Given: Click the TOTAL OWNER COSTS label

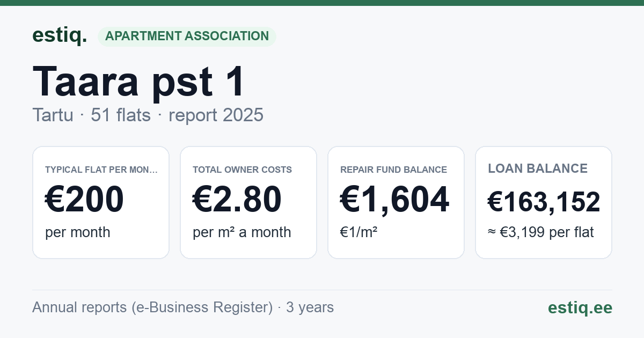Looking at the screenshot, I should point(242,170).
